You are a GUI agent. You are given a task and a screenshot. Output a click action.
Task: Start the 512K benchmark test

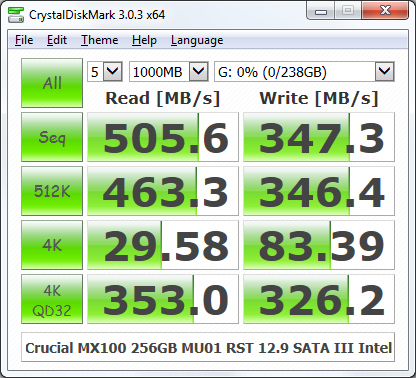click(x=52, y=191)
